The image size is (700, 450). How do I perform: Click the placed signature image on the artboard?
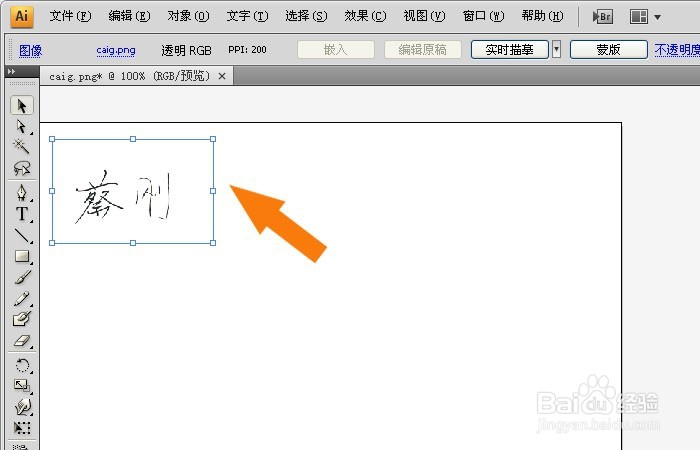133,191
